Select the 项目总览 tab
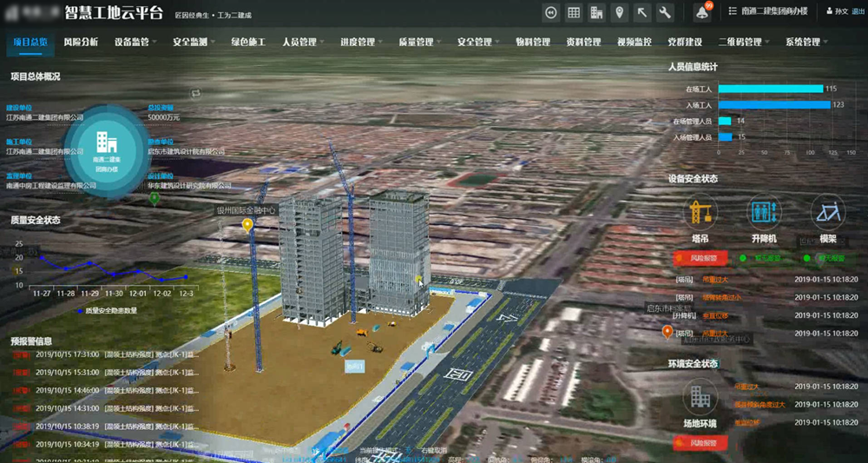 coord(30,42)
